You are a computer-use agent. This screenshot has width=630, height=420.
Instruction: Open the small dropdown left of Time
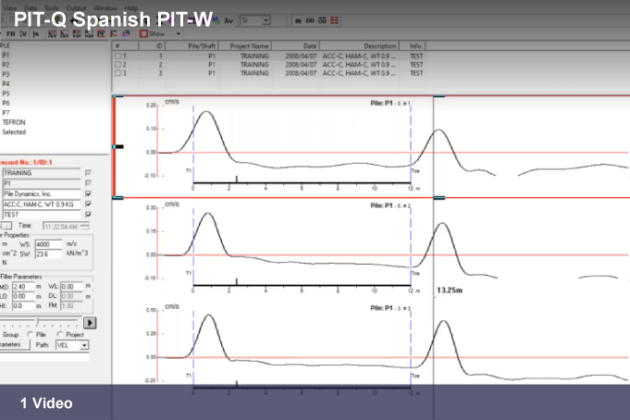pyautogui.click(x=6, y=226)
